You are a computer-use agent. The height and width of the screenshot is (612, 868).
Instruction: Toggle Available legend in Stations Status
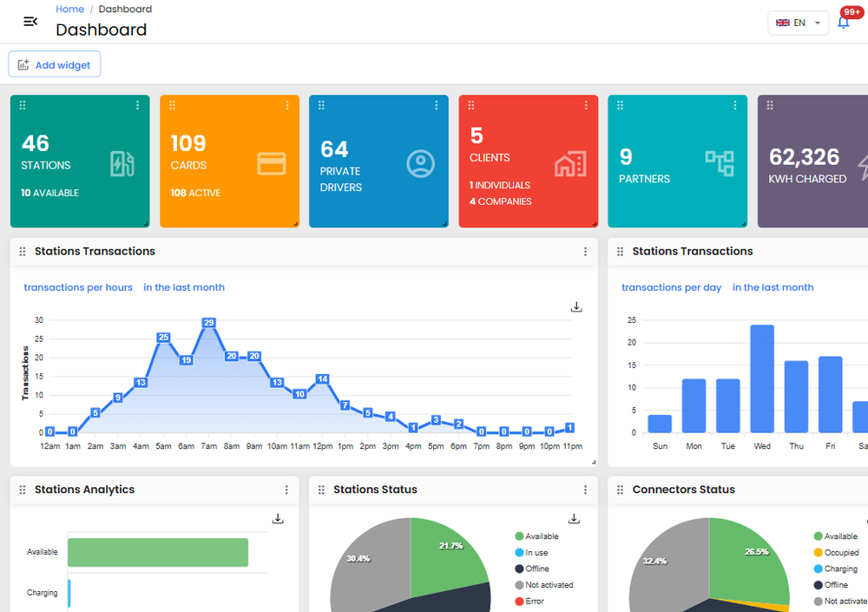tap(536, 536)
